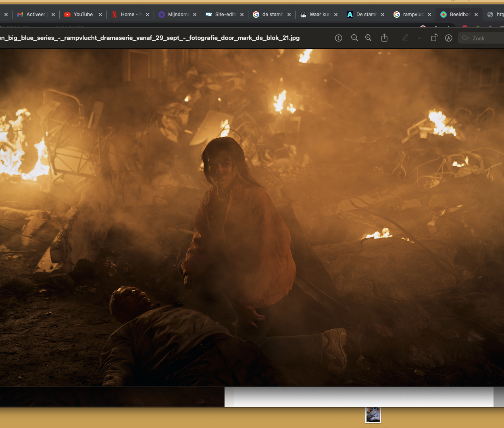Open the Site-editor browser tab

click(225, 15)
